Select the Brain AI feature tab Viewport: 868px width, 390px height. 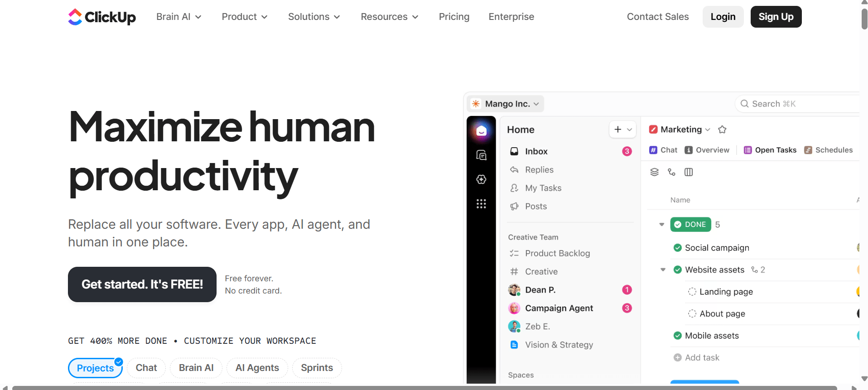click(196, 368)
